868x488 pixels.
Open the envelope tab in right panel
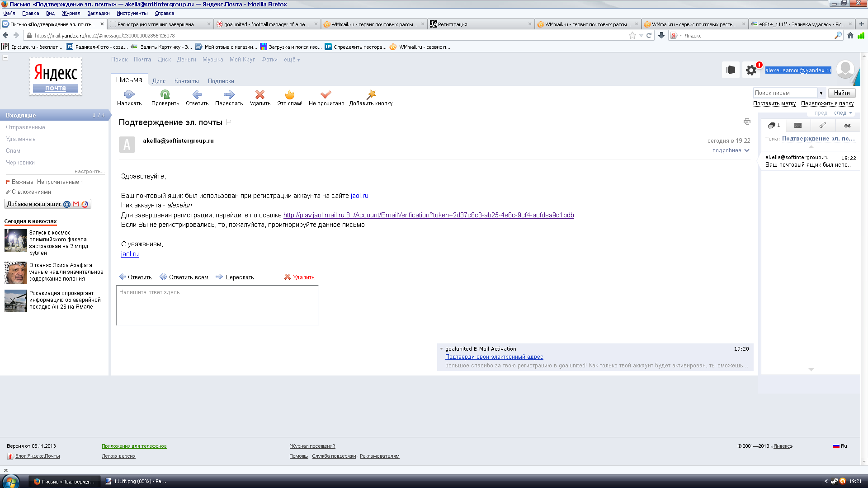tap(798, 125)
